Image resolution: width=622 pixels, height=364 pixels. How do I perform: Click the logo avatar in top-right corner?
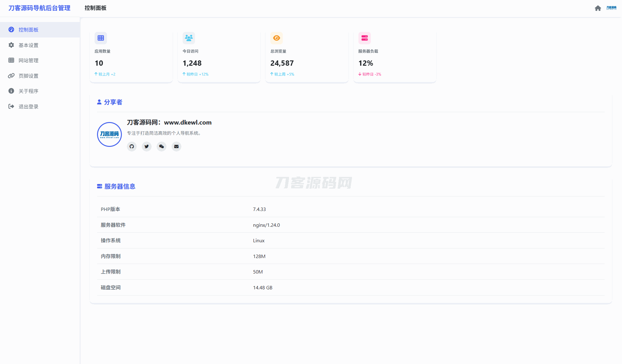coord(611,8)
